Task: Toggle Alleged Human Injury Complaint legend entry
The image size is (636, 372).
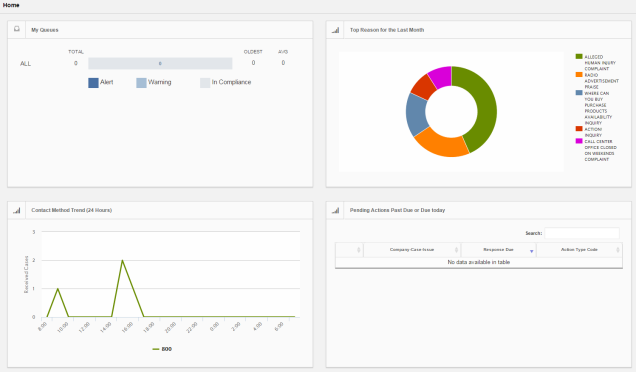Action: [596, 62]
